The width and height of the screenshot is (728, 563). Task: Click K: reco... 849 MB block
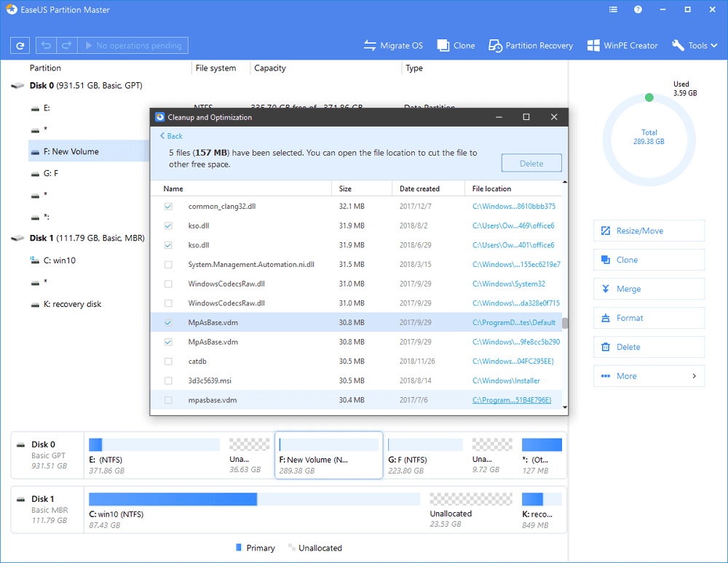click(x=542, y=511)
